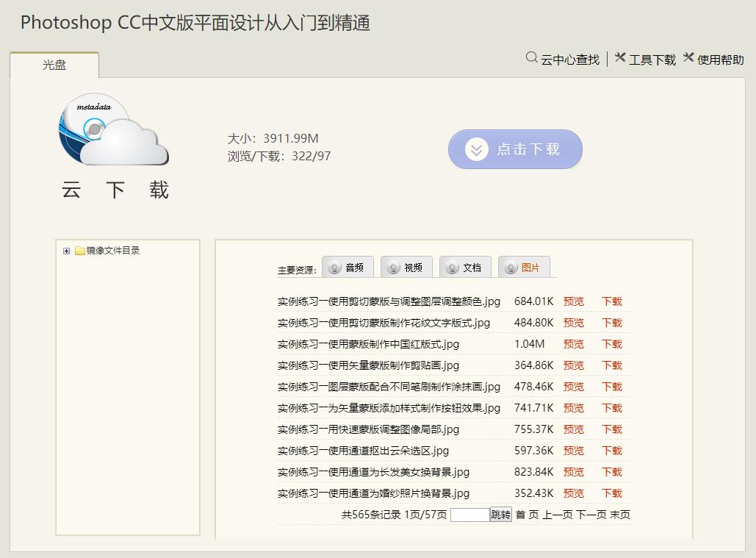Preview 图层蒙版配合不同笔刷制作涂抹画.jpg
Viewport: 756px width, 558px height.
pos(574,387)
